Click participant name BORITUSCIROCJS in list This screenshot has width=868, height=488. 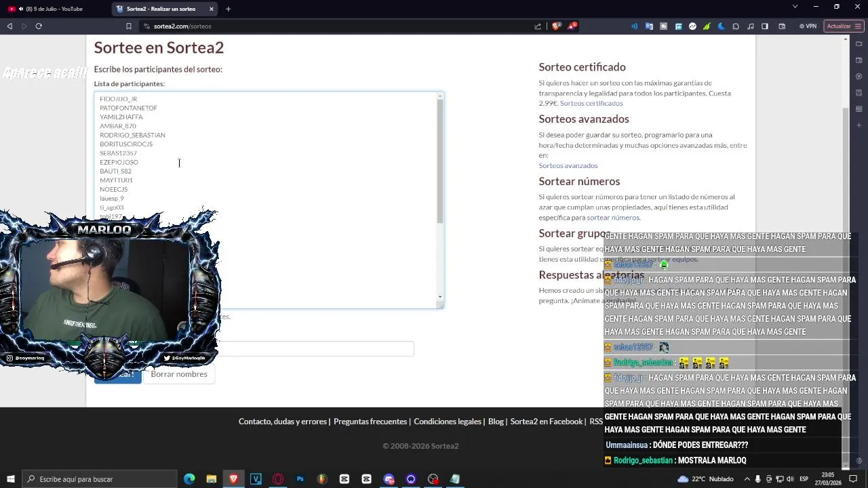click(x=126, y=144)
